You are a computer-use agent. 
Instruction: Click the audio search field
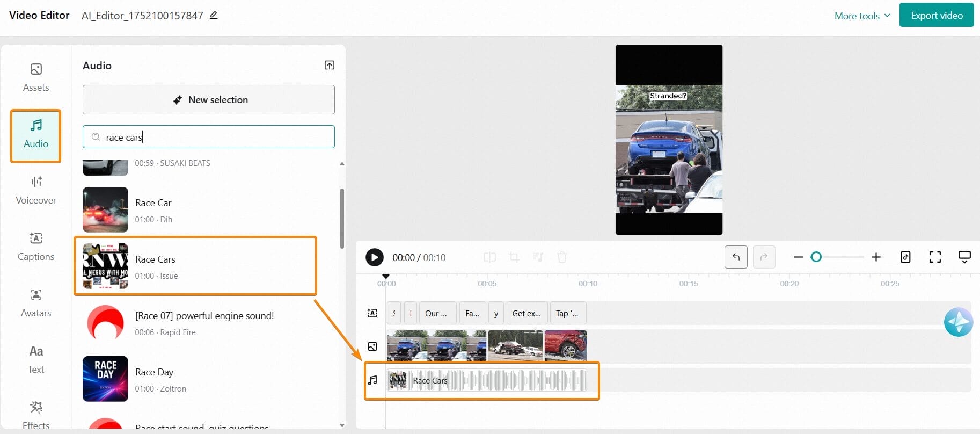pos(215,137)
